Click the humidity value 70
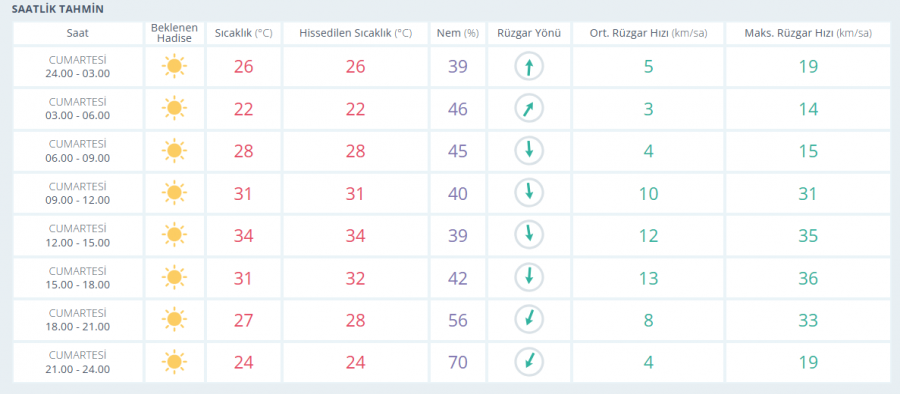The image size is (900, 394). click(x=457, y=362)
